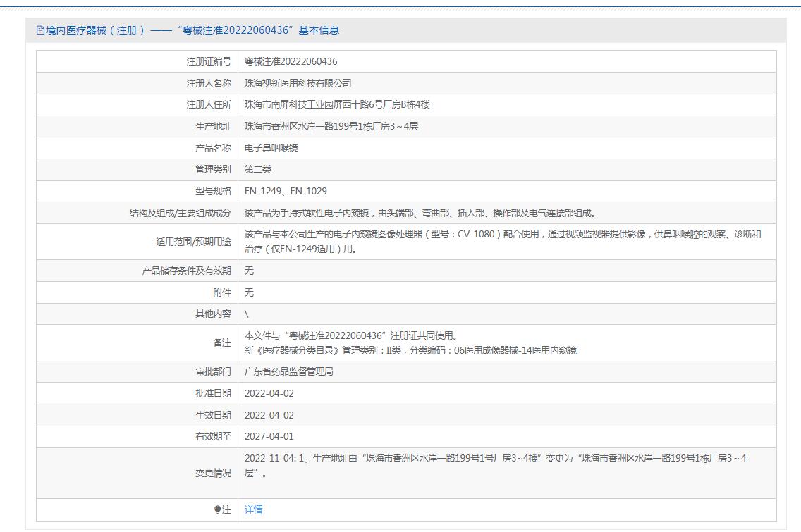801x532 pixels.
Task: Click the remarks text about 医疗器械分类目录
Action: (x=410, y=350)
